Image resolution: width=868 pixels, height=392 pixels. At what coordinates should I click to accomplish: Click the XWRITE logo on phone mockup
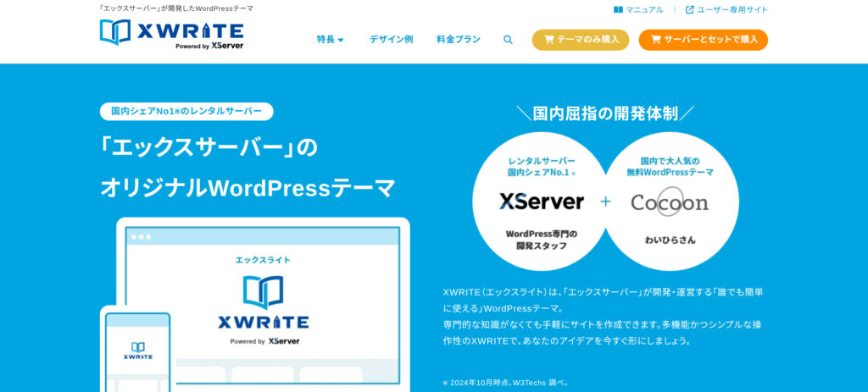pos(138,351)
